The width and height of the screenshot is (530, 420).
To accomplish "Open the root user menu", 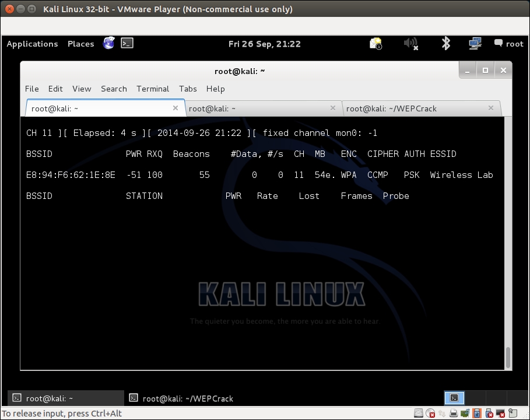I will [508, 44].
